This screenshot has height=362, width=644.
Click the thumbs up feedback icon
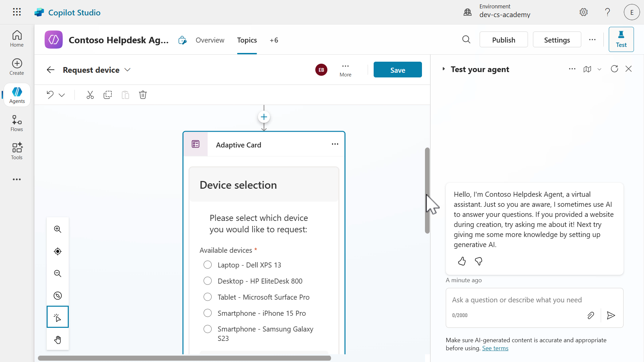(x=462, y=261)
